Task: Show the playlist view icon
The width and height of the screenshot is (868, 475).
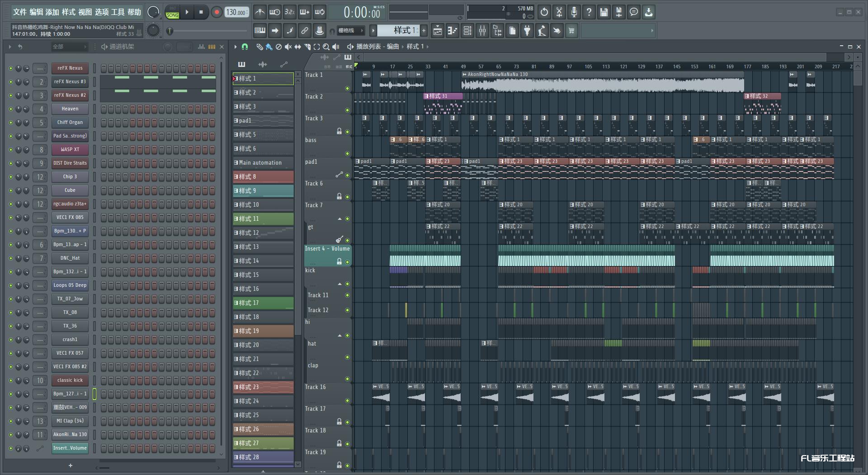Action: coord(438,31)
